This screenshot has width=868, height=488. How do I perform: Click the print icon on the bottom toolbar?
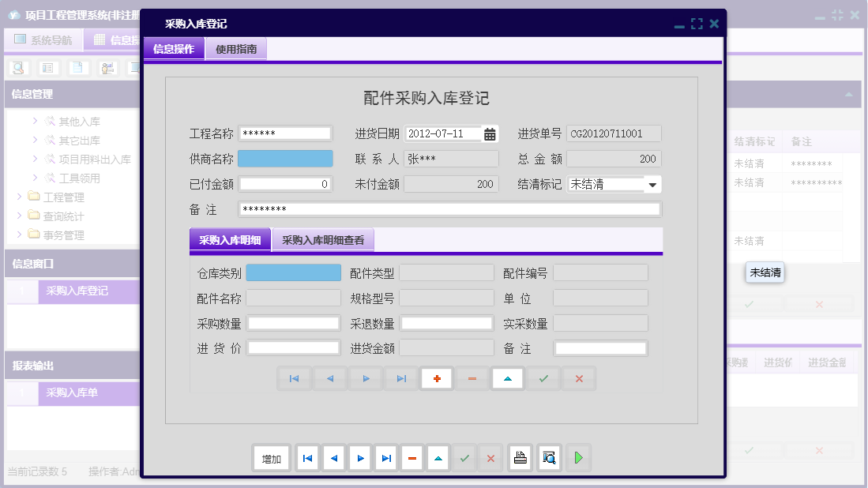click(520, 457)
